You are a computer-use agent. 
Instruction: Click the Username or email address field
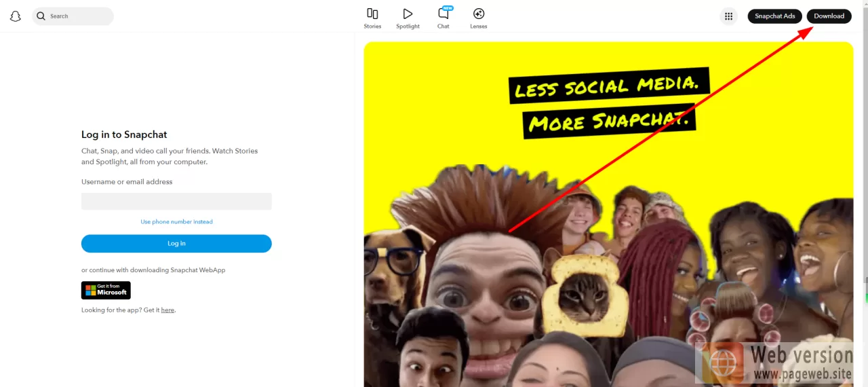[x=176, y=201]
